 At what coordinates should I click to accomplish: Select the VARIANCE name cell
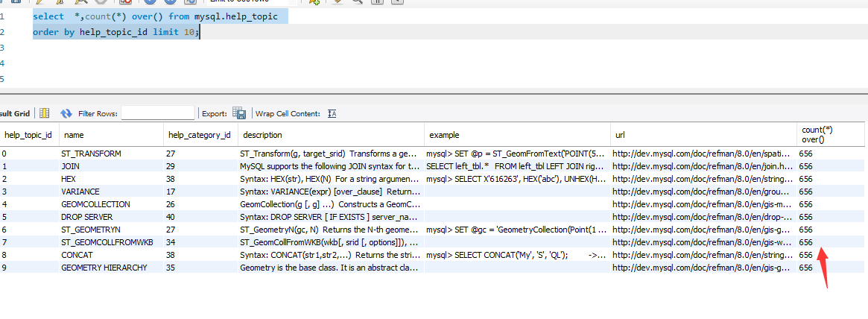(x=111, y=191)
